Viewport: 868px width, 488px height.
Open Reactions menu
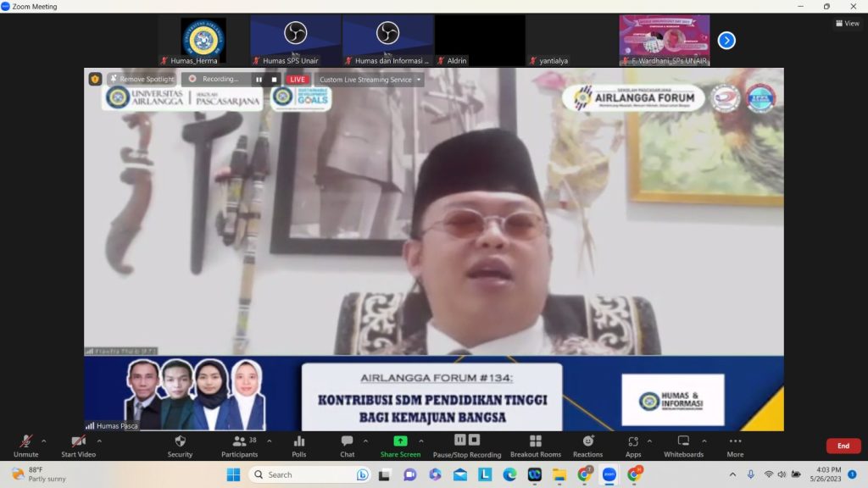pyautogui.click(x=588, y=446)
